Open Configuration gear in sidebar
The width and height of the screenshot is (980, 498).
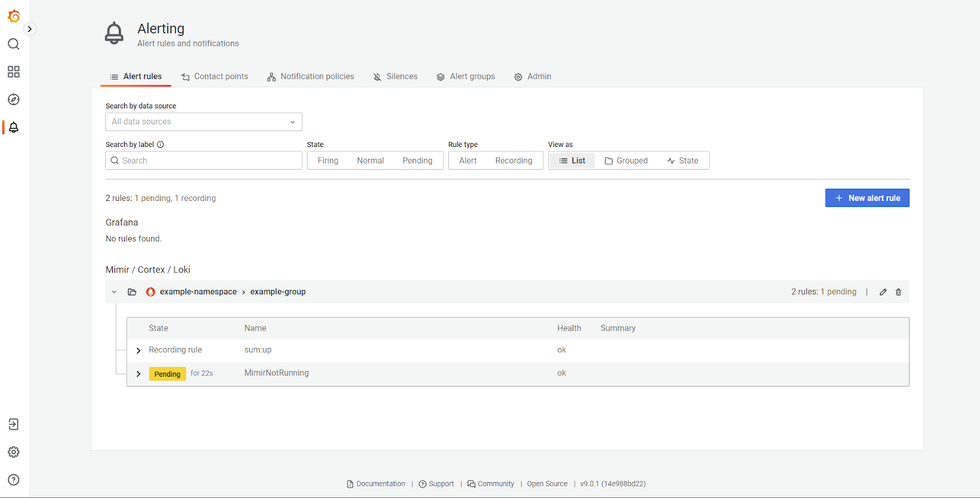[13, 452]
